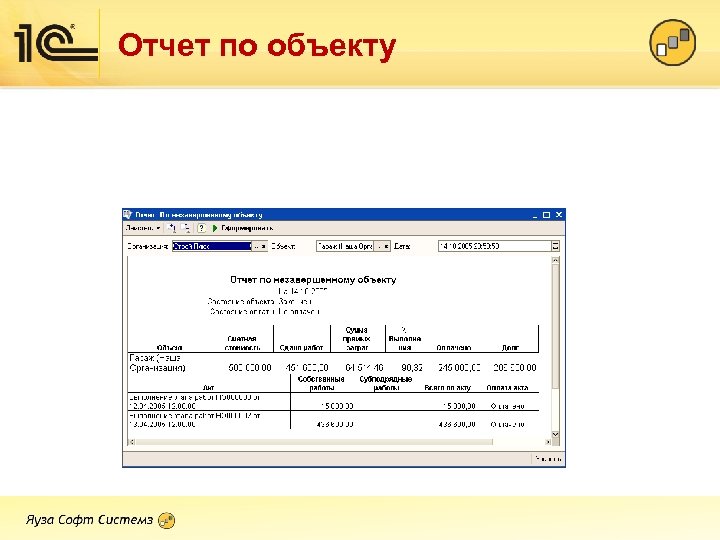Viewport: 720px width, 540px height.
Task: Click the Собственные работы column header
Action: point(321,383)
